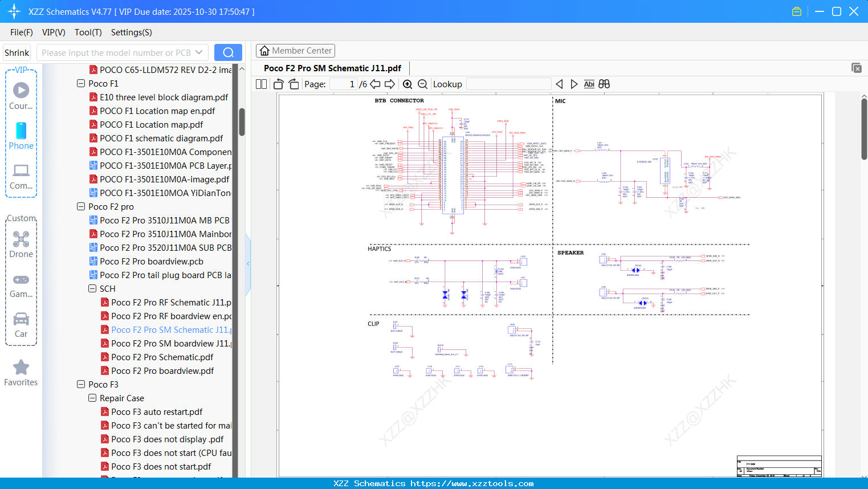Open the Phone category in sidebar
Screen dimensions: 868x489
[21, 136]
